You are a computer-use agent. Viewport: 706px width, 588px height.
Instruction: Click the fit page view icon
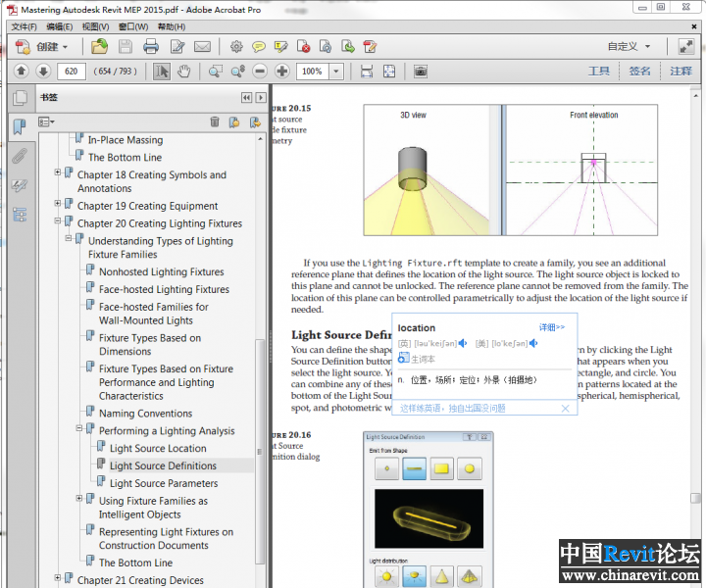(389, 72)
